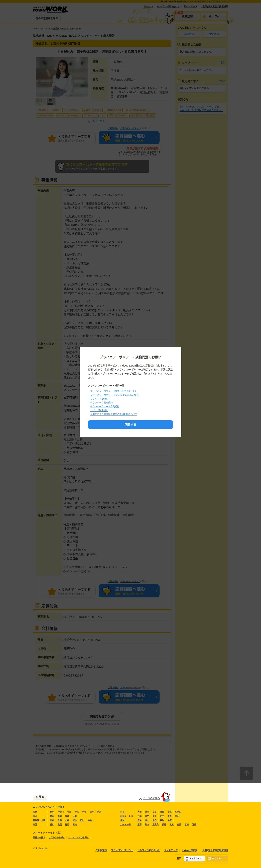Viewport: 261px width, 868px height.
Task: Click the scroll-to-top arrow button
Action: 246,773
